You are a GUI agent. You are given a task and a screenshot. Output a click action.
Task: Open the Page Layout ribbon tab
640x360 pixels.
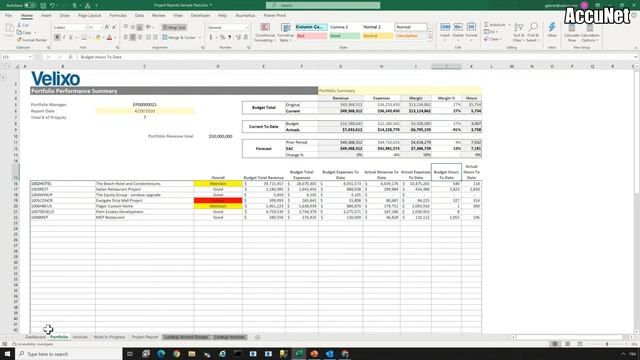89,16
